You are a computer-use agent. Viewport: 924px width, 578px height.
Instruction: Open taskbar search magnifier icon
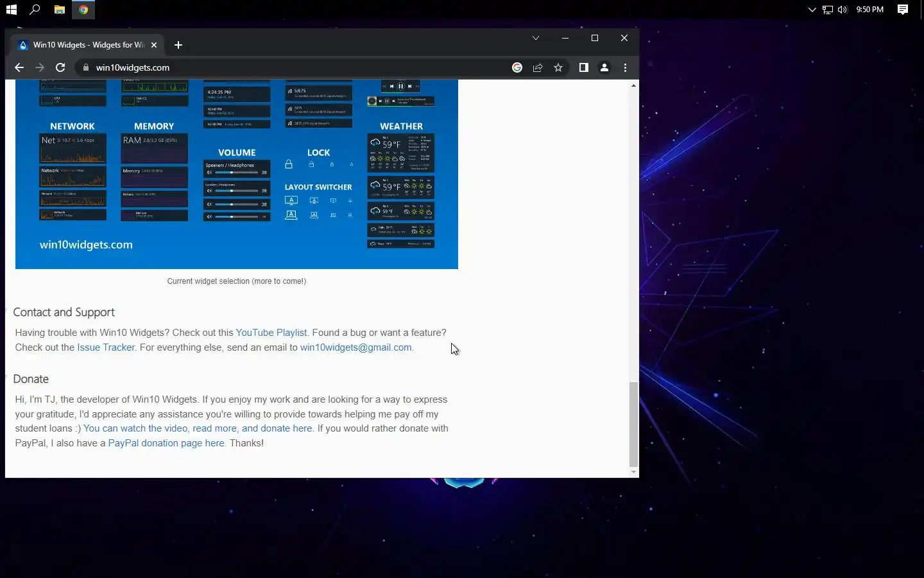click(35, 10)
